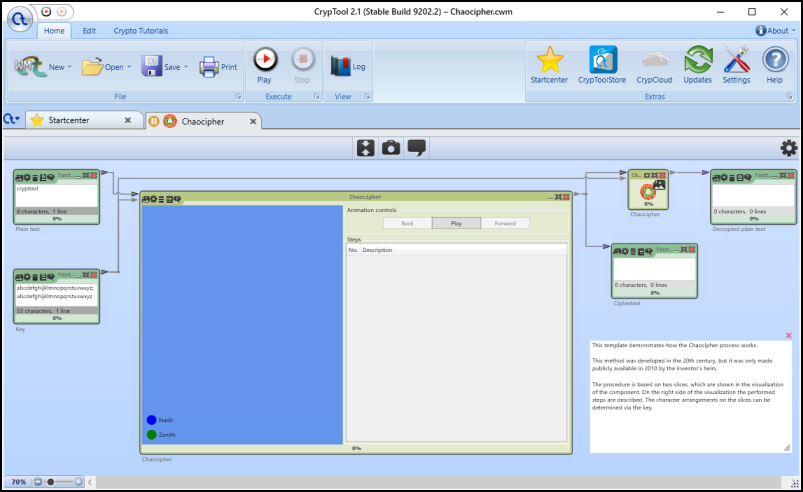The height and width of the screenshot is (492, 803).
Task: Click the pause icon on Chaocipher tab
Action: pyautogui.click(x=154, y=121)
